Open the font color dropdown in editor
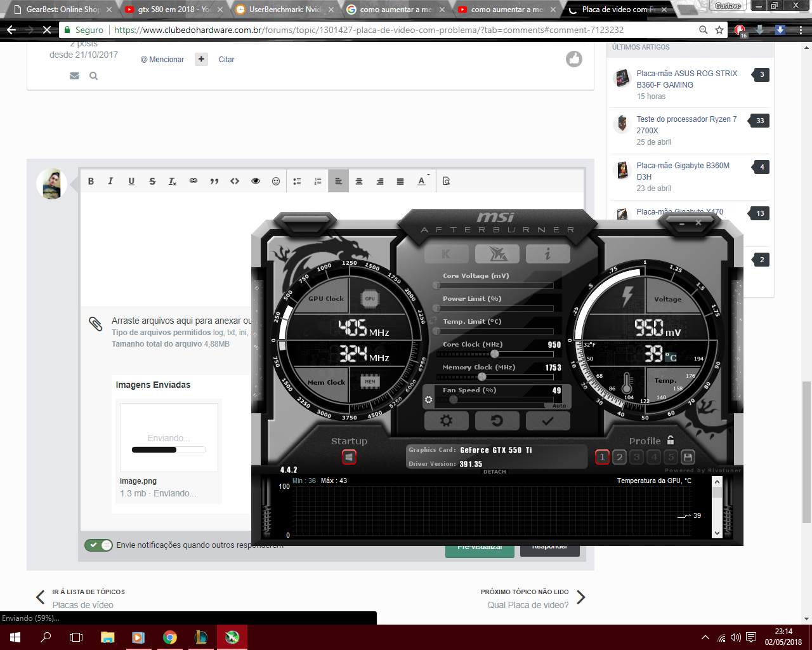 (422, 182)
